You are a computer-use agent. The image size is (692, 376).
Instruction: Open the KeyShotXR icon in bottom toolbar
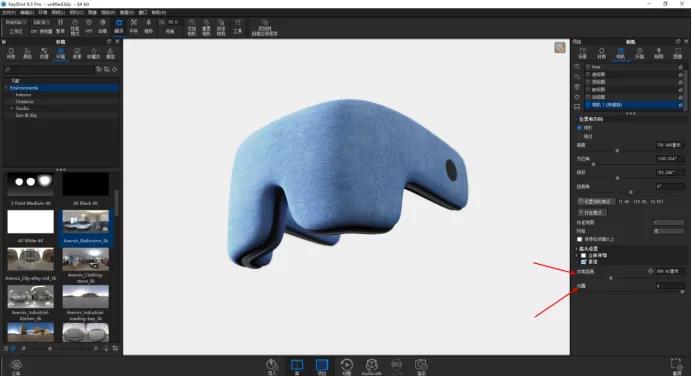(372, 366)
